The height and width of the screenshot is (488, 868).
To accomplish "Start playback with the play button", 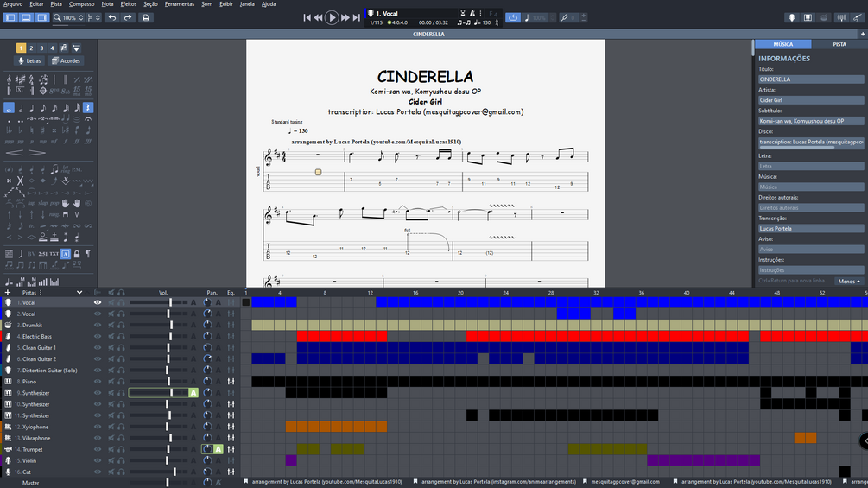I will [x=332, y=17].
